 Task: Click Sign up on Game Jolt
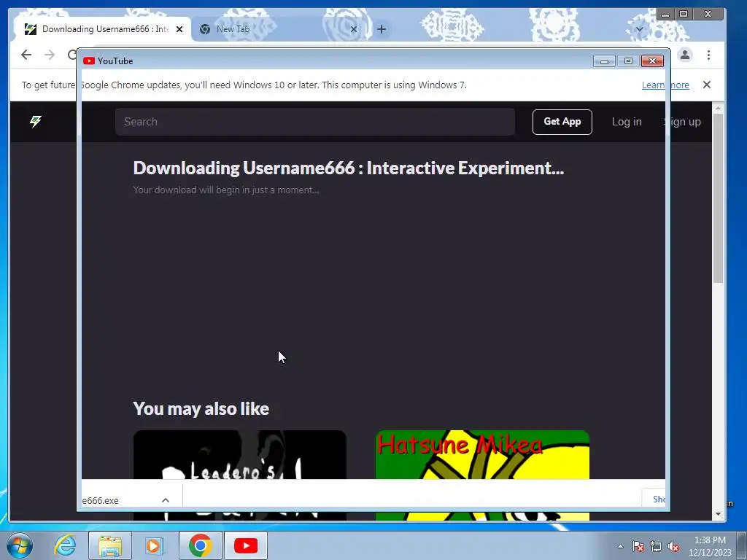(682, 122)
